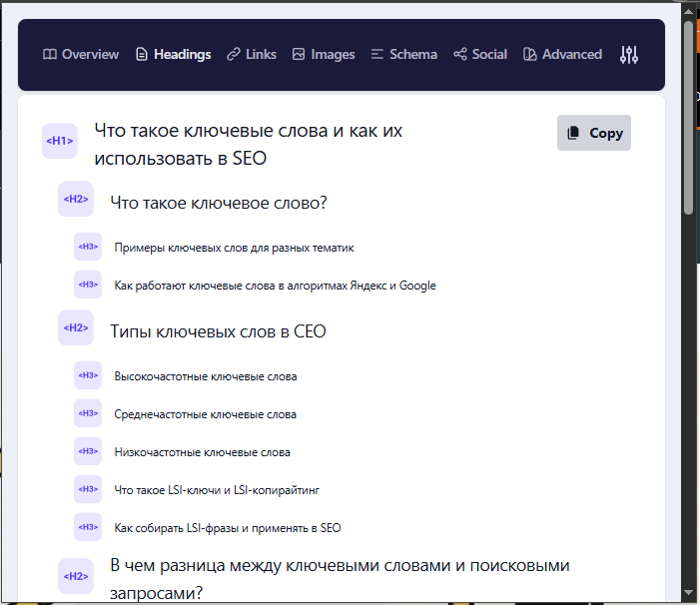Click the scrollbar up arrow
The height and width of the screenshot is (605, 700).
(x=688, y=11)
